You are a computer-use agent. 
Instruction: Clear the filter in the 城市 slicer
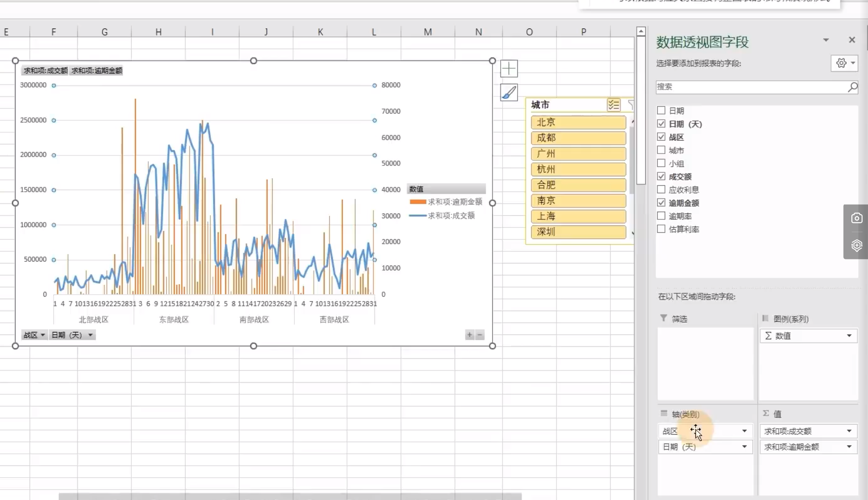point(630,105)
